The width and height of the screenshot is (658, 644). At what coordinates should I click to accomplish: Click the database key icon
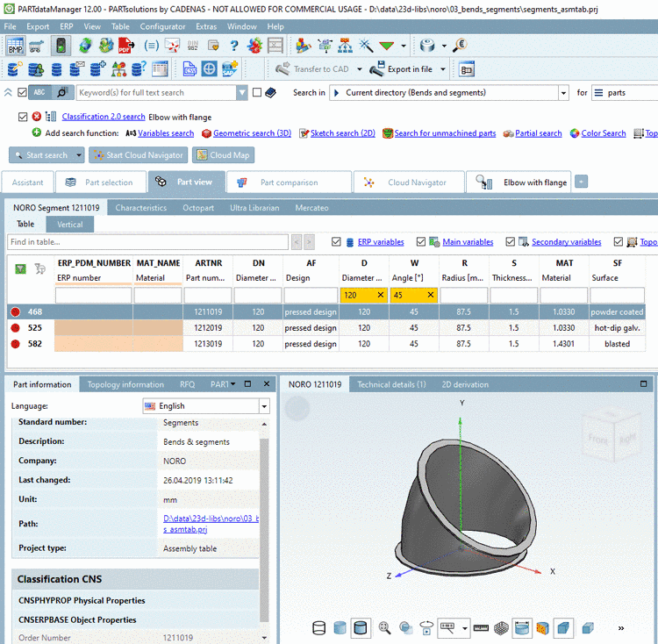15,68
